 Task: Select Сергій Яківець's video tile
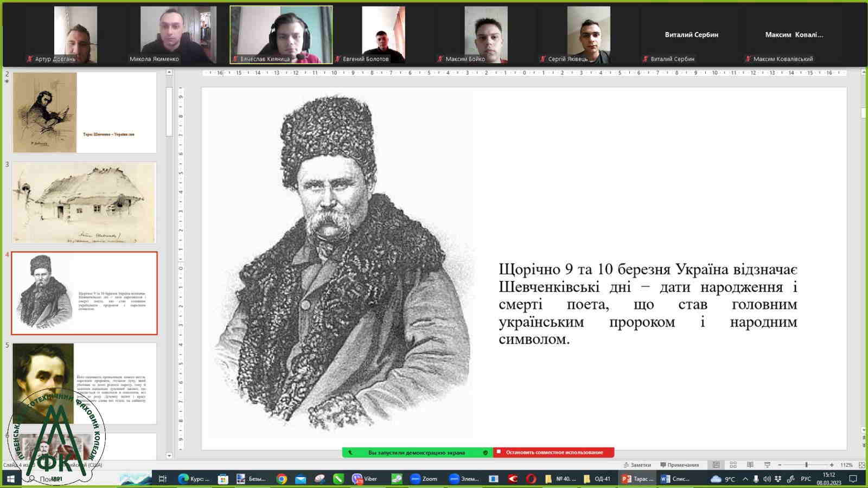point(589,35)
